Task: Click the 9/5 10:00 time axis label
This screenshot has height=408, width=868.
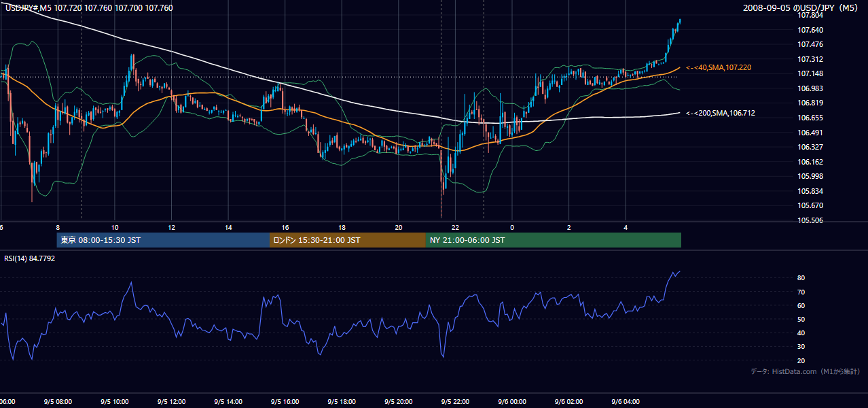Action: (115, 402)
